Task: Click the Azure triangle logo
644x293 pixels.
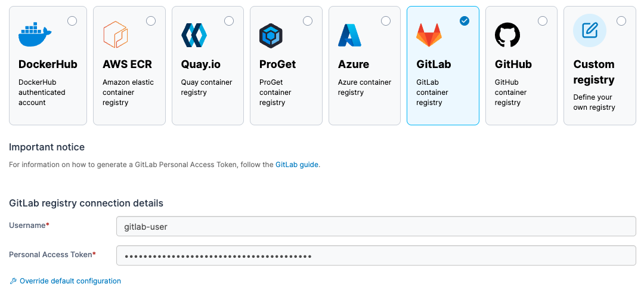Action: click(350, 35)
